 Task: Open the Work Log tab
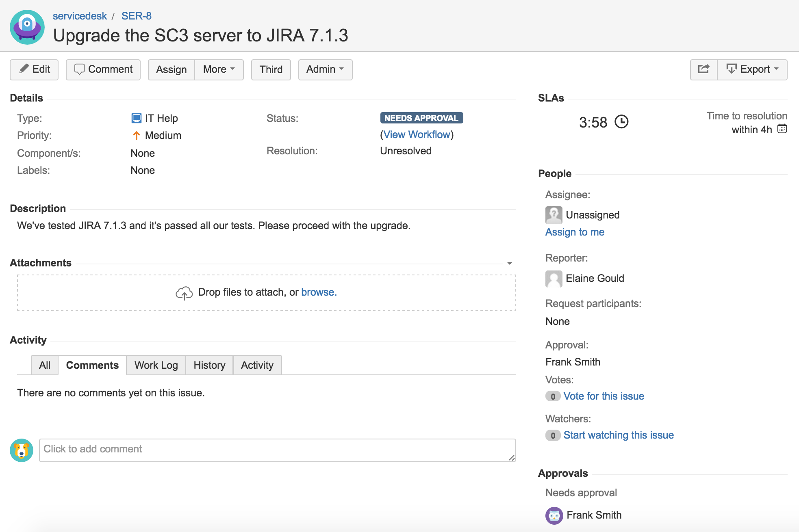pos(156,365)
